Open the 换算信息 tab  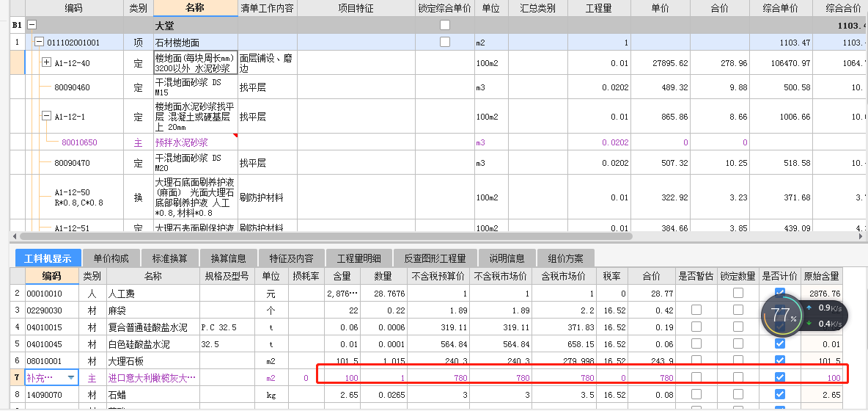(x=229, y=258)
